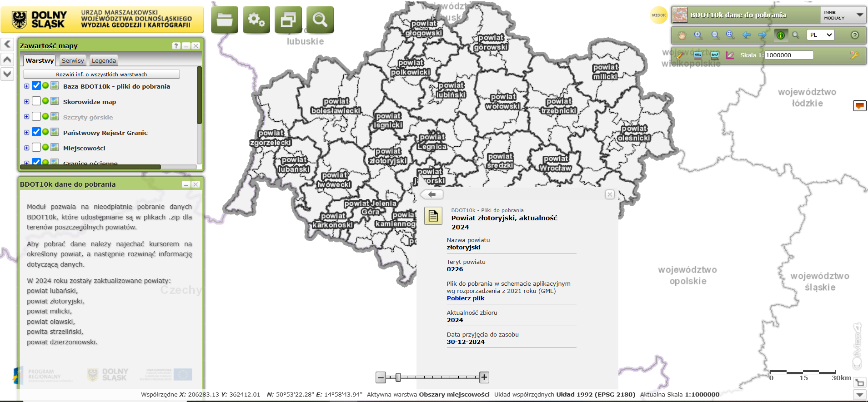Activate the zoom out magnifier tool
The height and width of the screenshot is (402, 868).
coord(715,35)
